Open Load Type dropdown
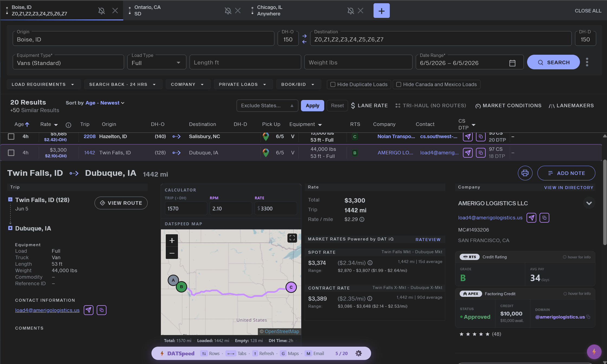The height and width of the screenshot is (364, 607). (157, 62)
